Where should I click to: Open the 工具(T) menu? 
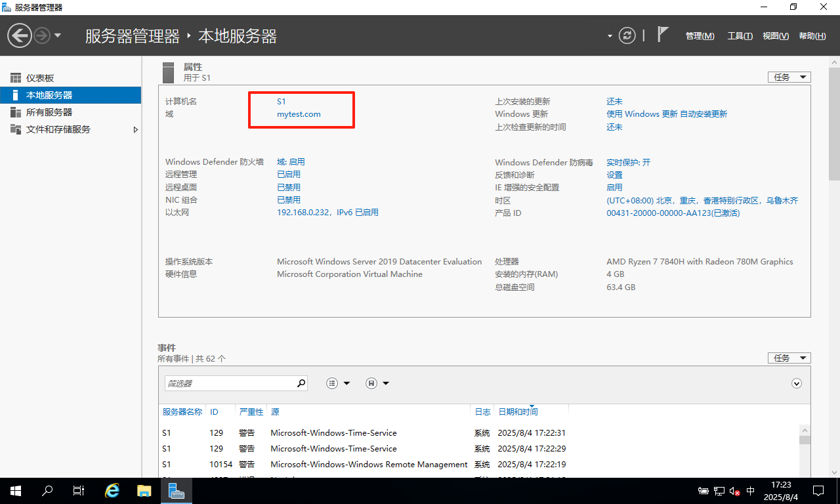[740, 36]
